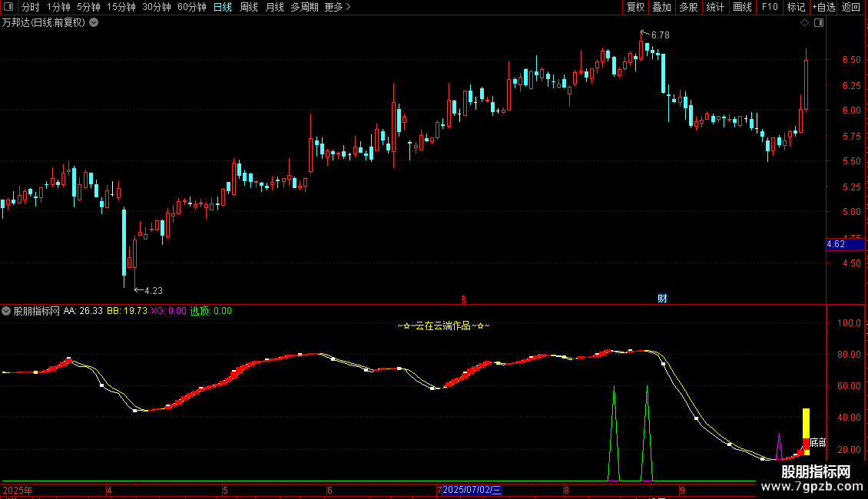Screen dimensions: 868x499
Task: Select the 2025/07/02 date marker
Action: (x=472, y=490)
